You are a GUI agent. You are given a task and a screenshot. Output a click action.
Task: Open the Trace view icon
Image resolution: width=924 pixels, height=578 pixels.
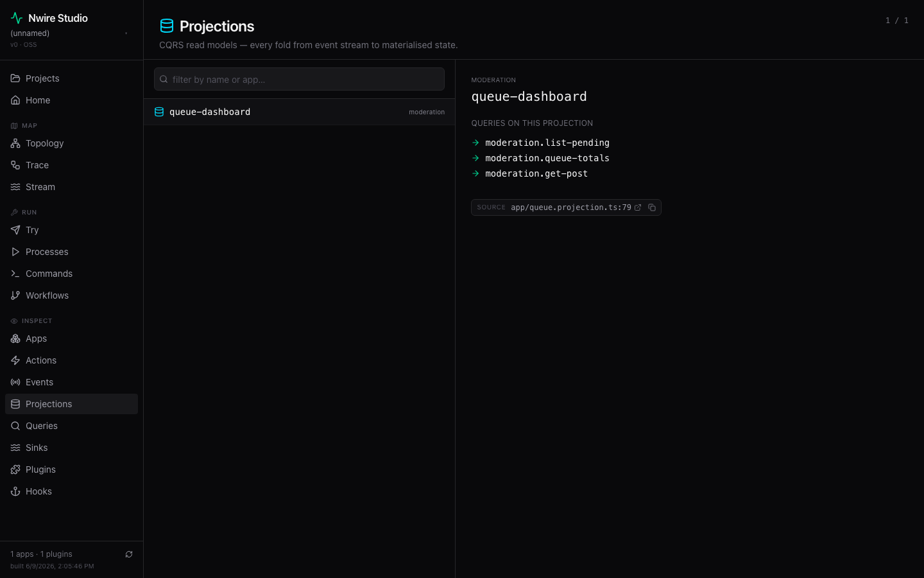(15, 165)
